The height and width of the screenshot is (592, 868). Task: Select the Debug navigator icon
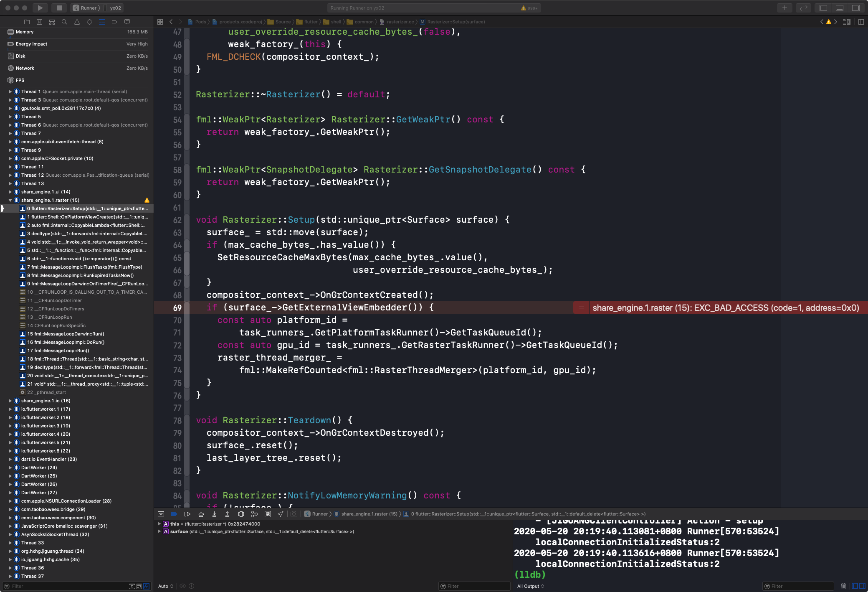point(102,22)
